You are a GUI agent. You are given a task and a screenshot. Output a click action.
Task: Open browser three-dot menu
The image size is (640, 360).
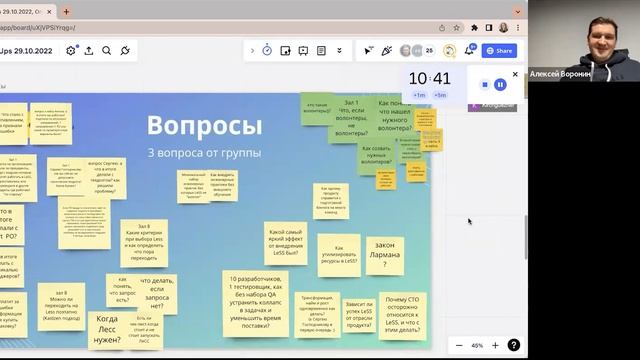point(518,28)
